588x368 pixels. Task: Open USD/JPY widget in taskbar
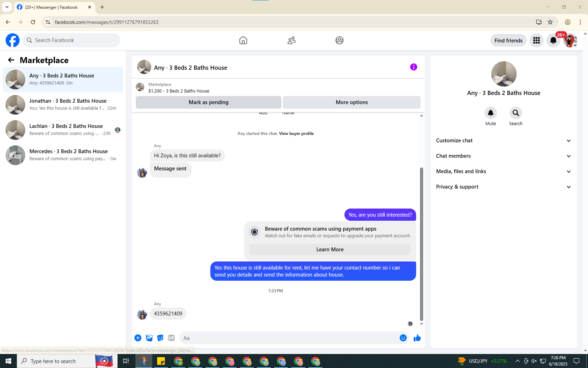[x=482, y=361]
